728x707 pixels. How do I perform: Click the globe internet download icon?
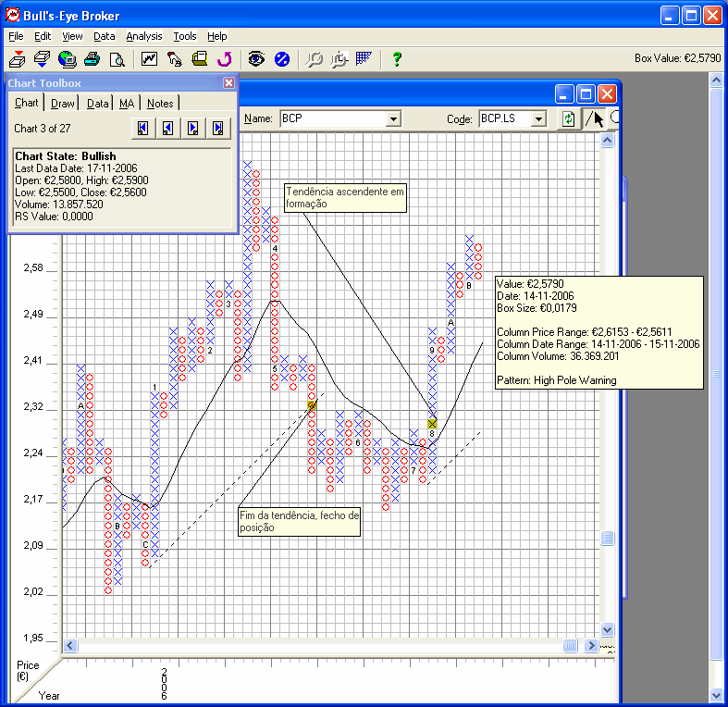tap(67, 59)
